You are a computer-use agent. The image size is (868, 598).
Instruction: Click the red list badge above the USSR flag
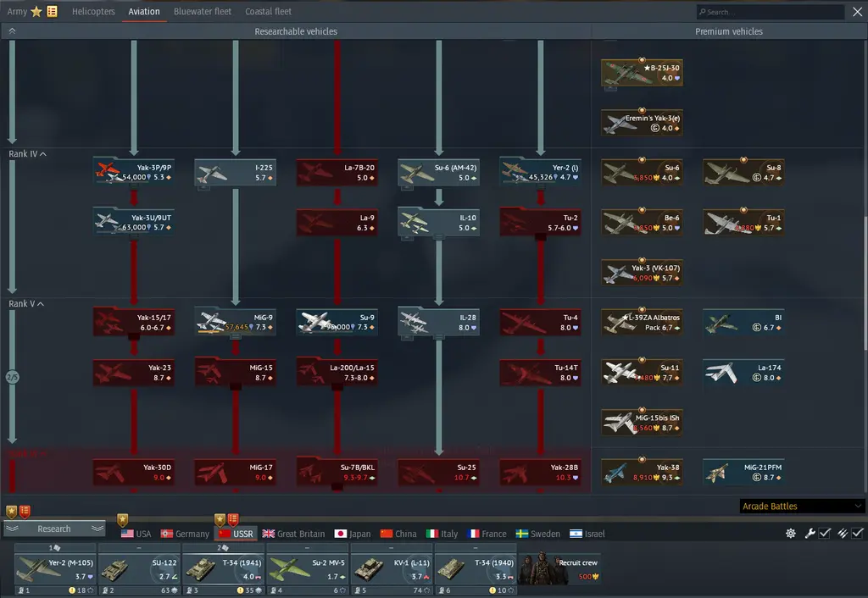coord(233,519)
